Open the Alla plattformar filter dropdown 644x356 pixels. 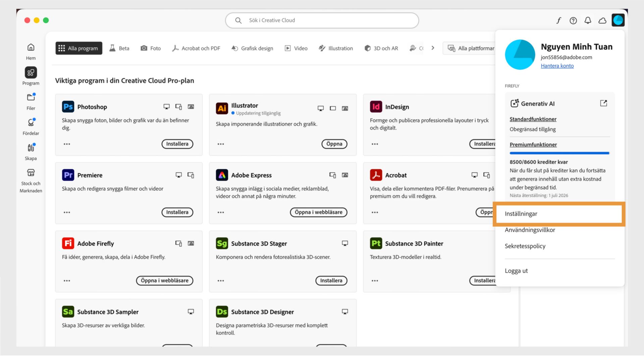pyautogui.click(x=470, y=48)
